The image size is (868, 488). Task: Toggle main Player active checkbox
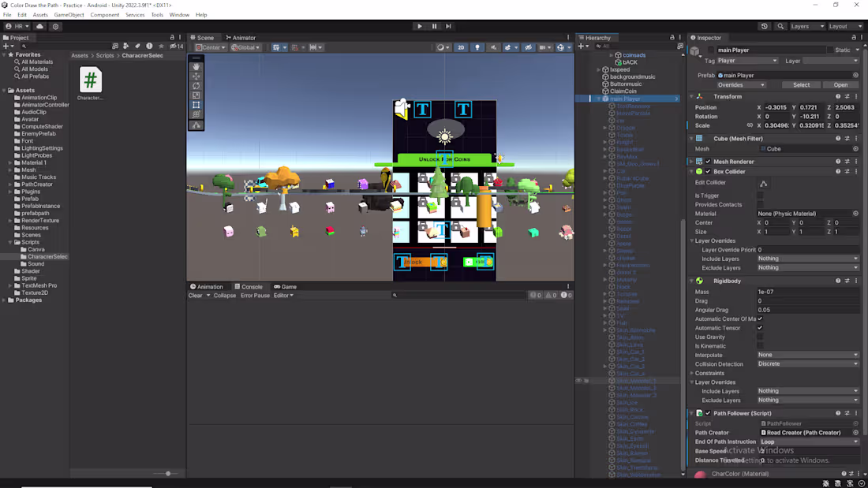coord(711,50)
